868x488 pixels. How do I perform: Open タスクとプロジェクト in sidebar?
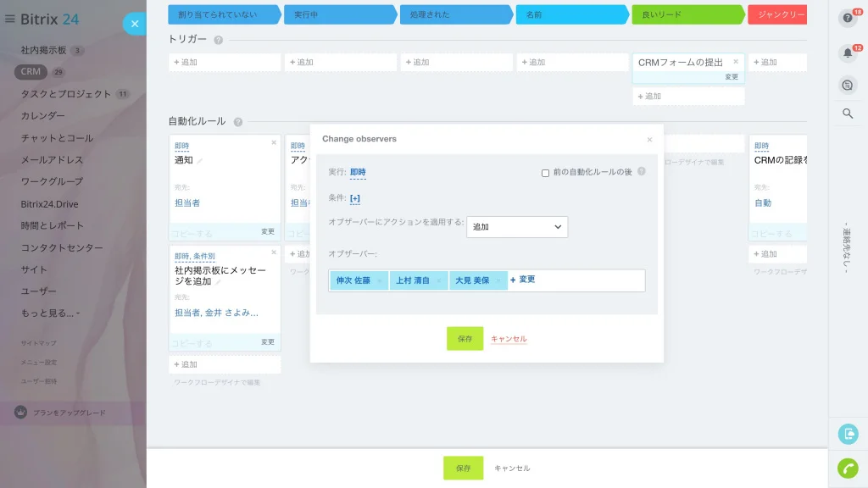(x=66, y=94)
